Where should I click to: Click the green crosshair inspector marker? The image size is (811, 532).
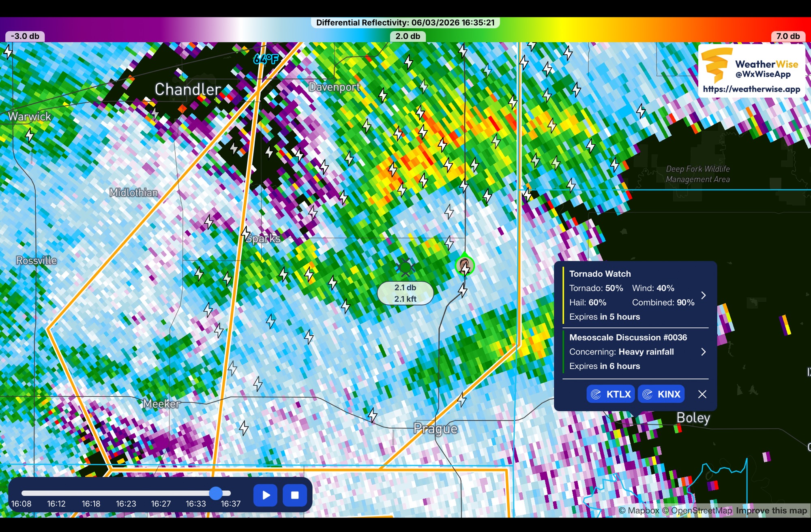point(405,267)
